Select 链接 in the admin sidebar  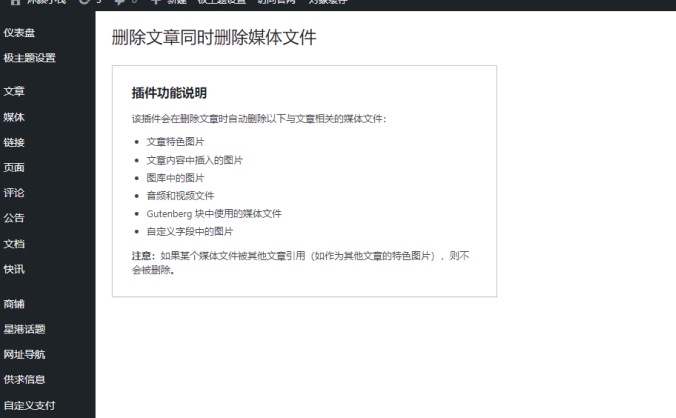[x=14, y=143]
